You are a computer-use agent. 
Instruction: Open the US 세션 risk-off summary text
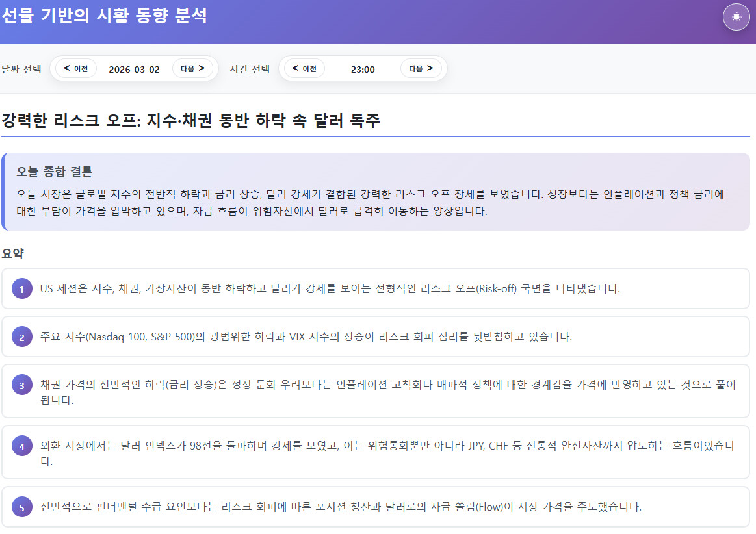click(x=330, y=289)
